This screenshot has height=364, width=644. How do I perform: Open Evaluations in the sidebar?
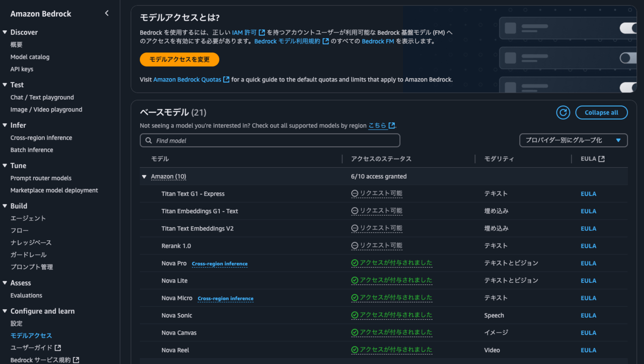pyautogui.click(x=26, y=295)
